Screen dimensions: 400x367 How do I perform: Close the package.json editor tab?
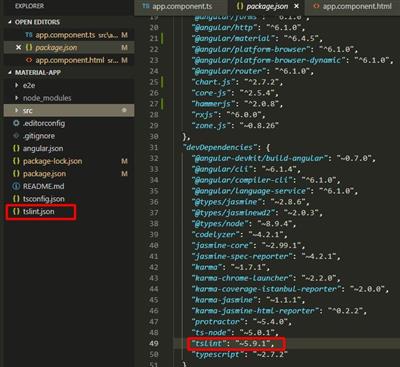point(296,6)
